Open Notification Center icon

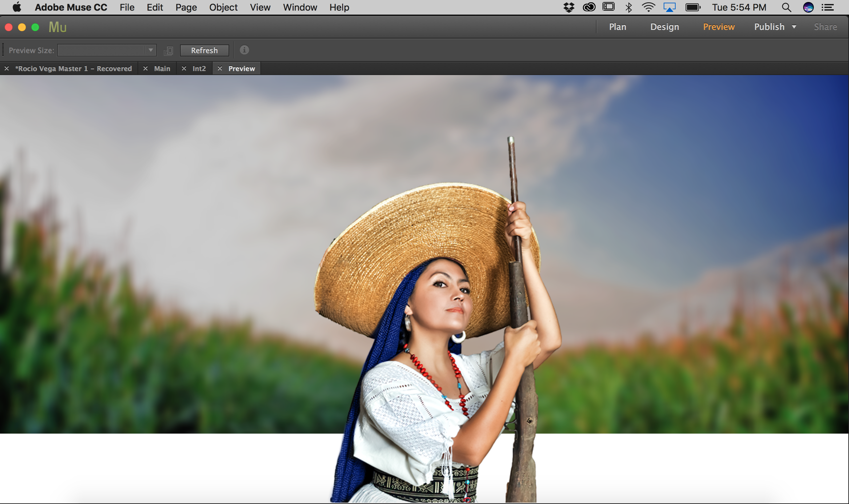(828, 7)
